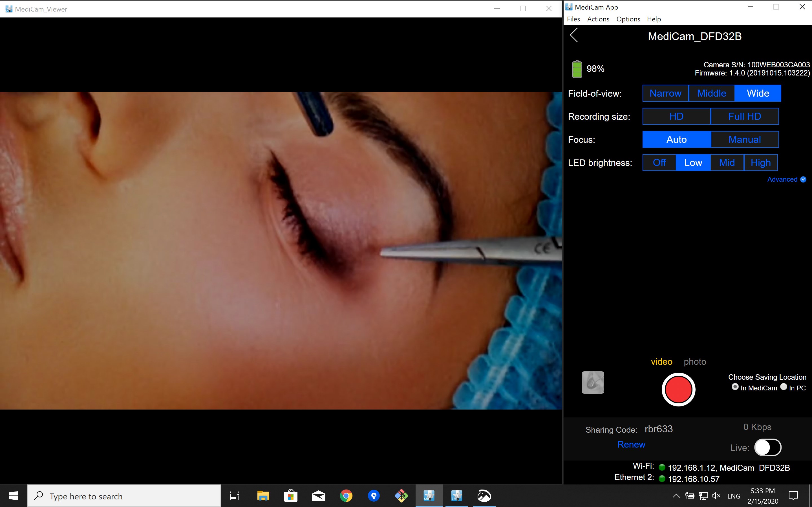Set field-of-view to Narrow
Screen dimensions: 812x507
coord(665,93)
